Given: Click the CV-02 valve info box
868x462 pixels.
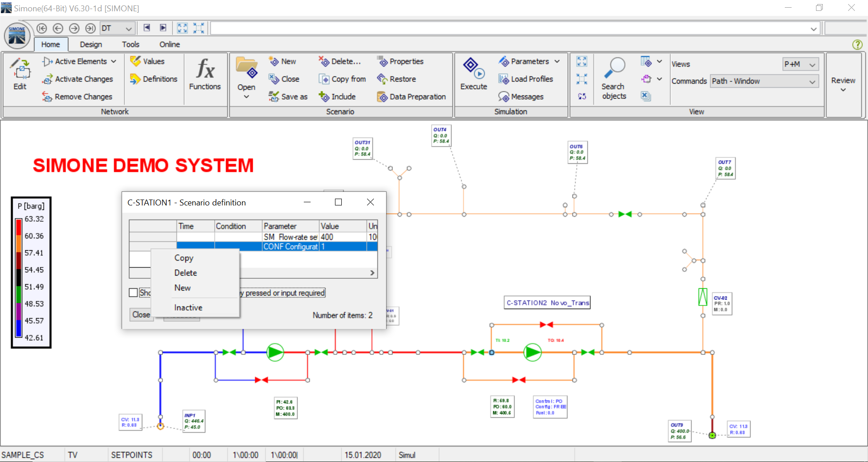Looking at the screenshot, I should (x=722, y=304).
